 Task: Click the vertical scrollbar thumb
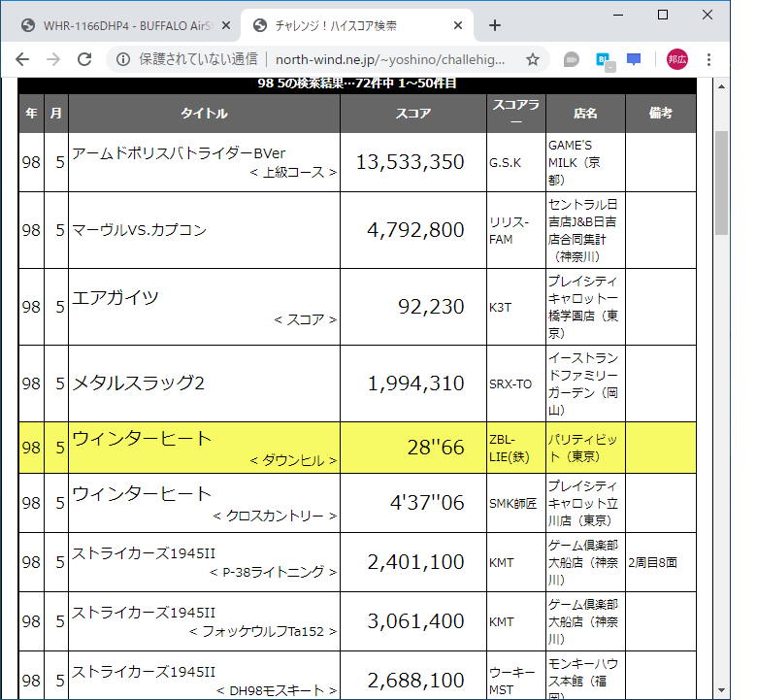721,183
